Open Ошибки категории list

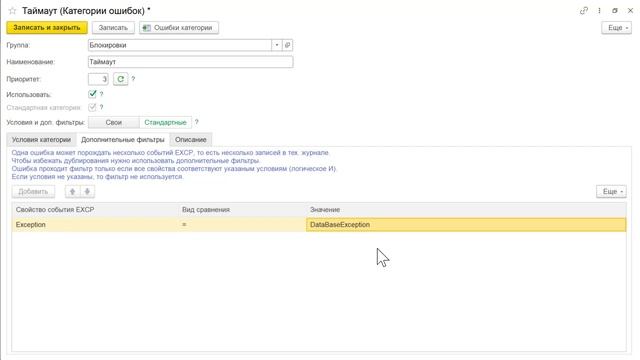tap(179, 28)
